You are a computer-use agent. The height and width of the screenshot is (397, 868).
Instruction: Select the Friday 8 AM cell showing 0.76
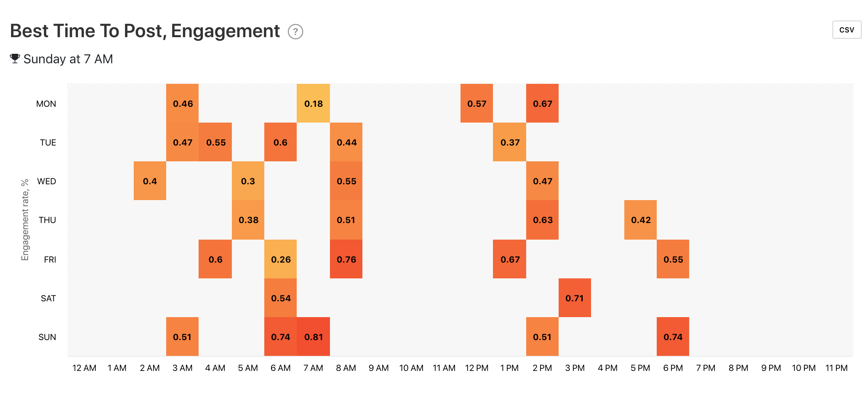click(x=346, y=259)
